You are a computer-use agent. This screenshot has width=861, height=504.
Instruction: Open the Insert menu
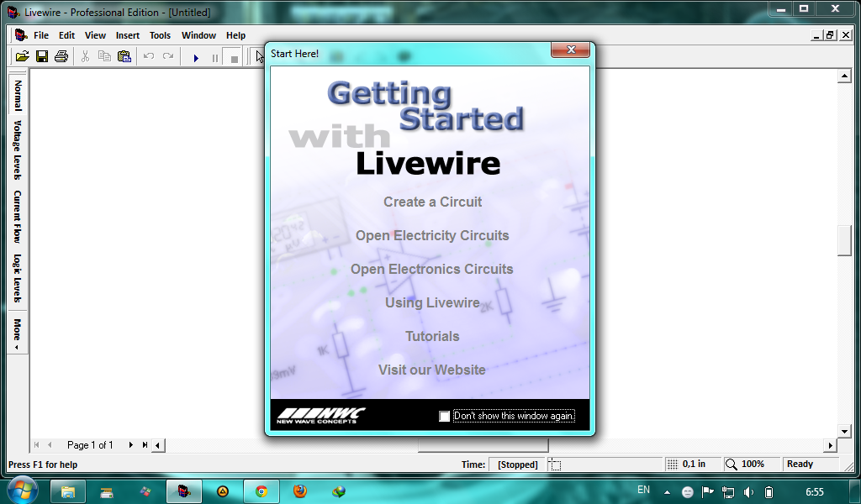[127, 35]
